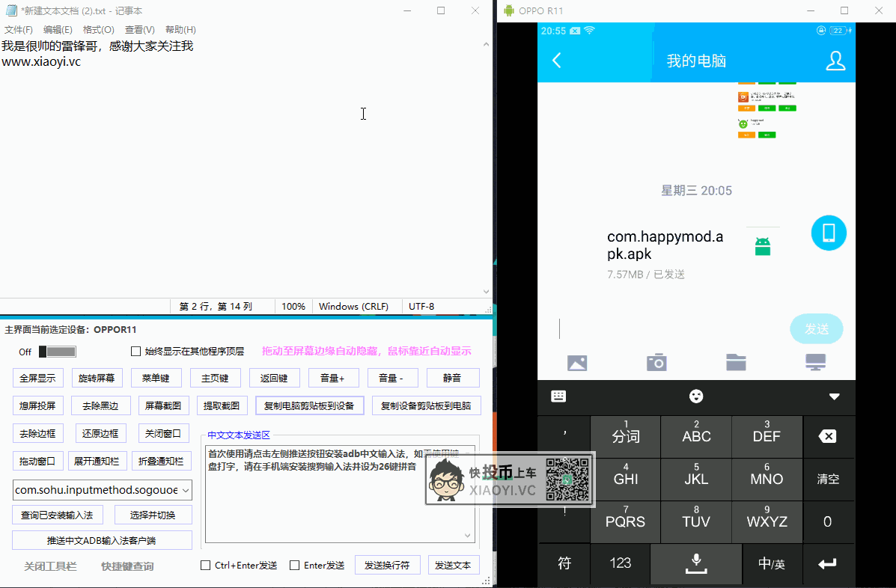Tap the emoji face icon on keyboard
Image resolution: width=896 pixels, height=588 pixels.
696,396
